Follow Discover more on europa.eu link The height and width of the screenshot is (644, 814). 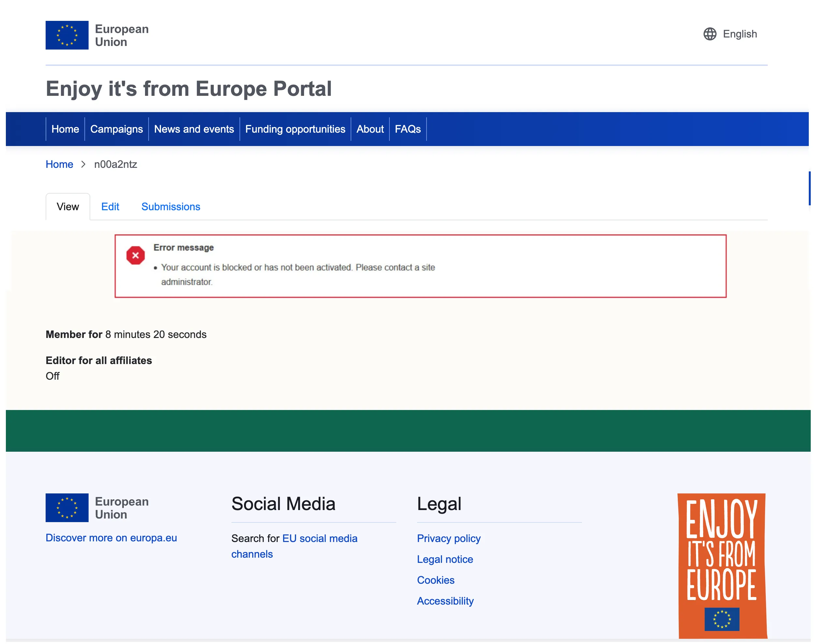point(111,538)
